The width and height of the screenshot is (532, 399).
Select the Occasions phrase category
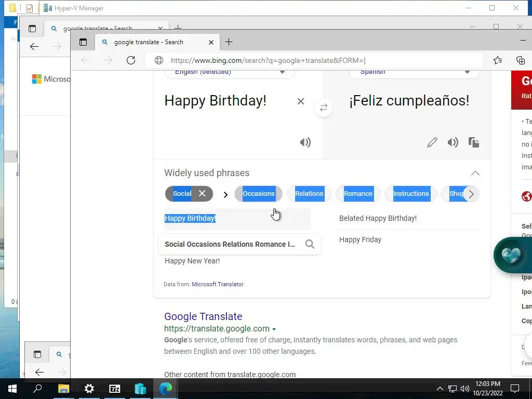click(258, 194)
